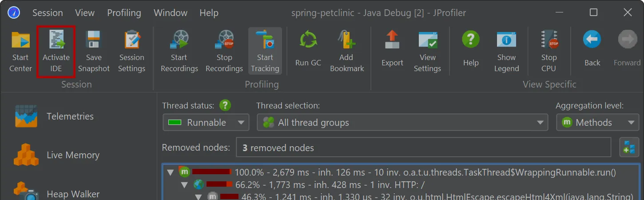Open the View menu

85,12
